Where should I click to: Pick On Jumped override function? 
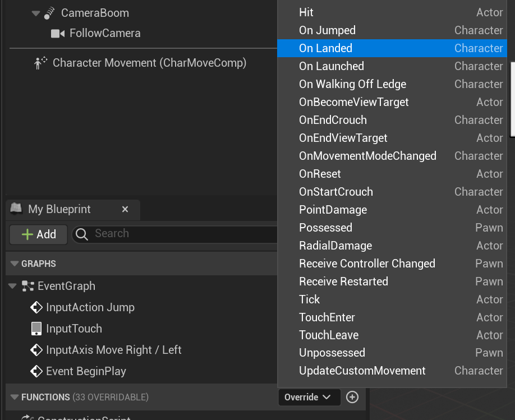327,30
